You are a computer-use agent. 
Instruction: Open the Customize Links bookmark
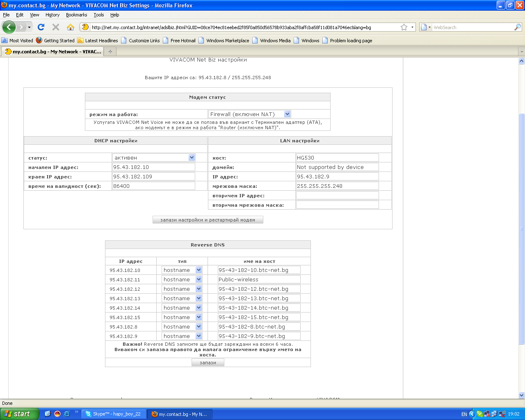[140, 41]
